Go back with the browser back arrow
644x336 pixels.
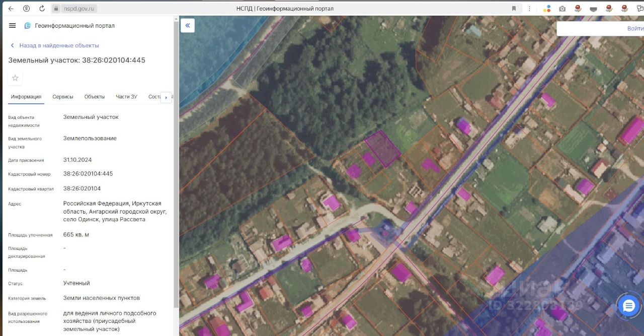(11, 9)
